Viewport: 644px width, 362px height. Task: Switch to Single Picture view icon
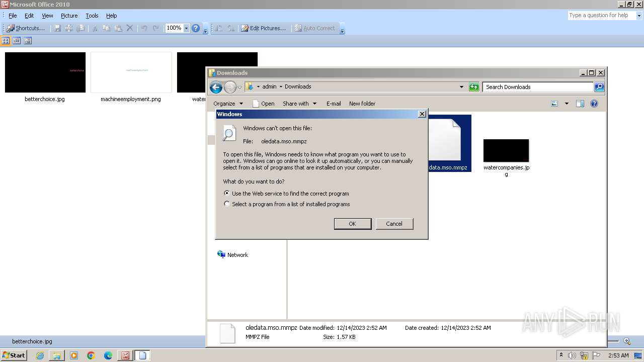(x=28, y=41)
